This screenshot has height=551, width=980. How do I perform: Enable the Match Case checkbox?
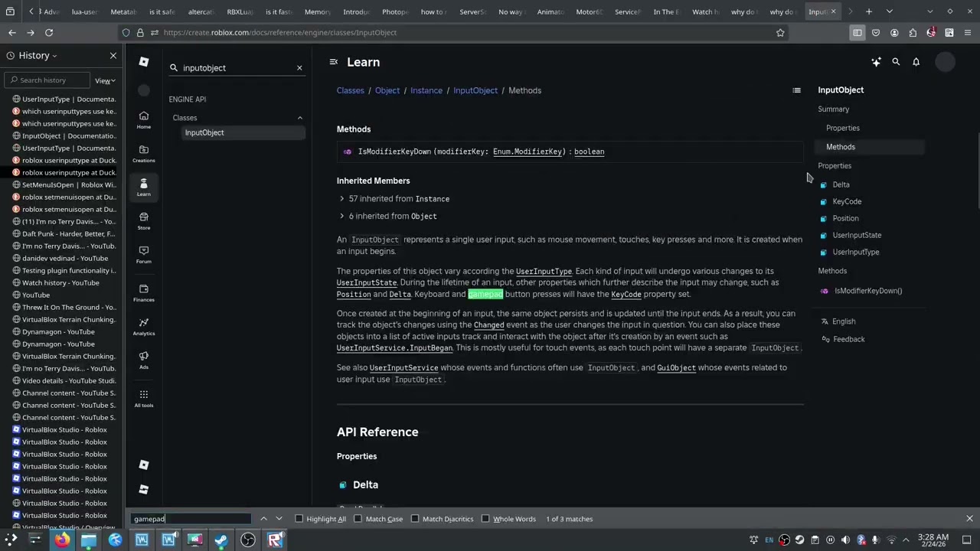[x=358, y=519]
